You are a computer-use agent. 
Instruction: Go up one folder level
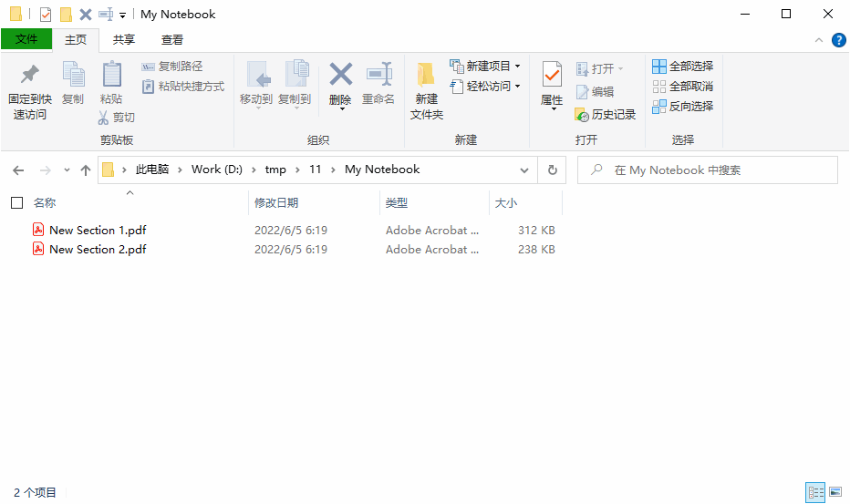pyautogui.click(x=85, y=170)
